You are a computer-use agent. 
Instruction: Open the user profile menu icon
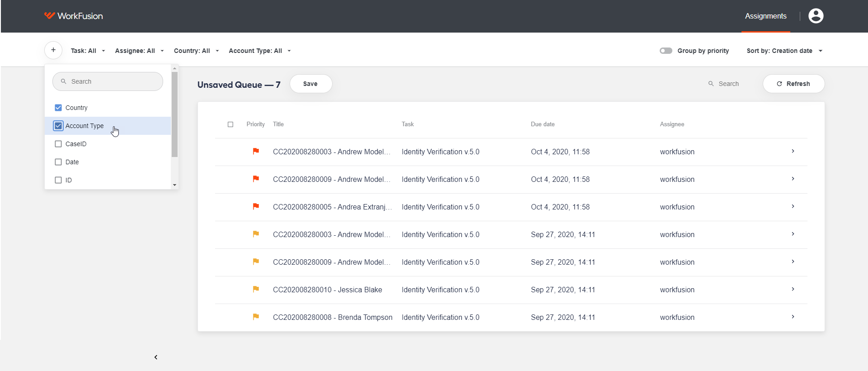click(816, 16)
